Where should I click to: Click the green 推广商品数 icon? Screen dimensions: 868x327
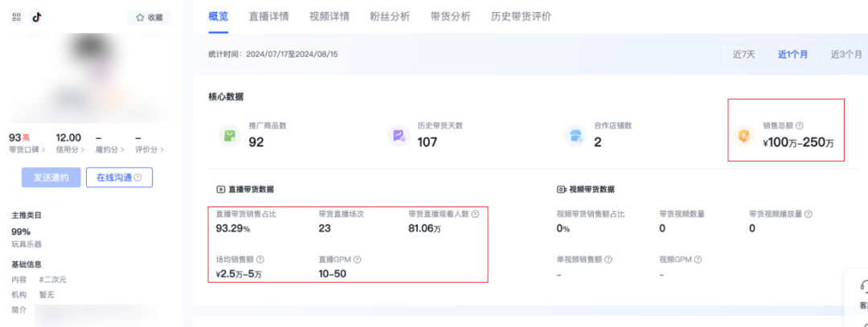tap(231, 135)
